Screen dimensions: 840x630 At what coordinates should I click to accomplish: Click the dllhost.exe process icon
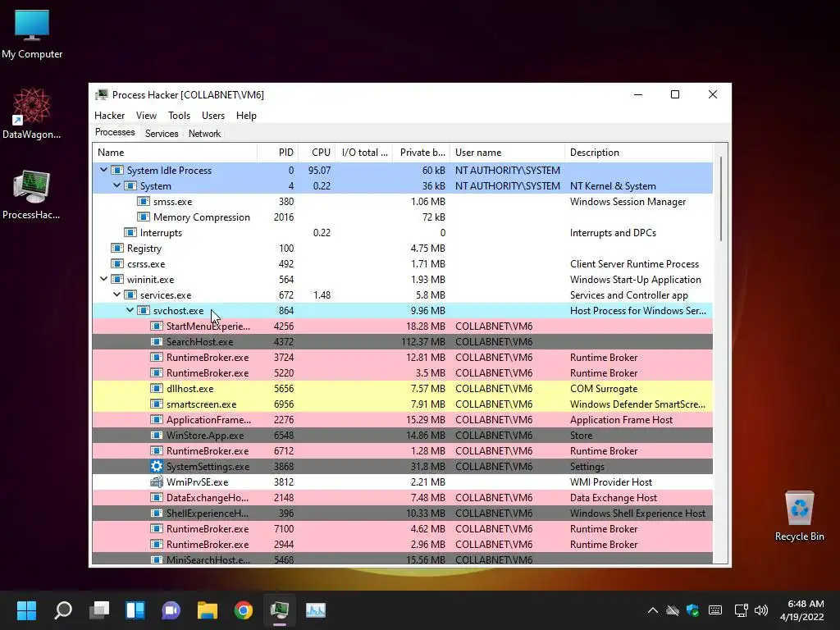[157, 388]
